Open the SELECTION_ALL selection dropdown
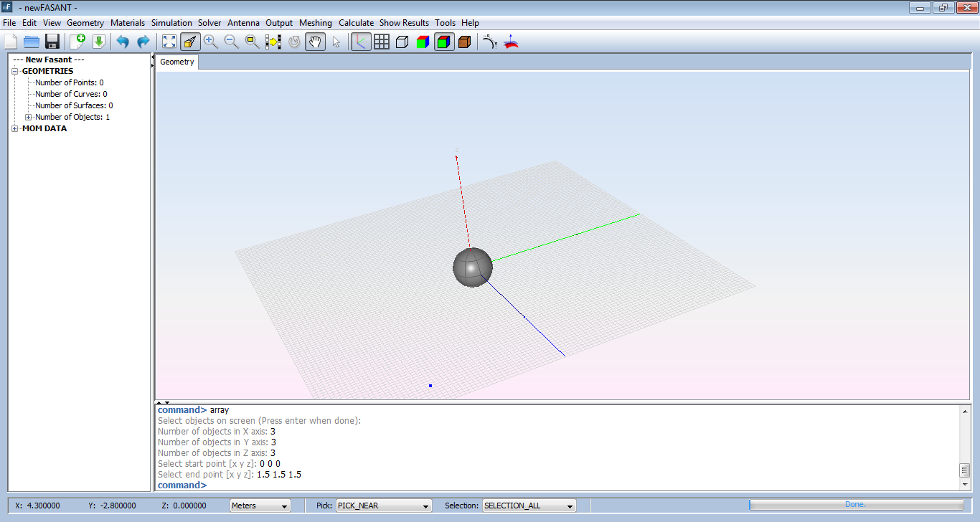Image resolution: width=980 pixels, height=522 pixels. 529,506
